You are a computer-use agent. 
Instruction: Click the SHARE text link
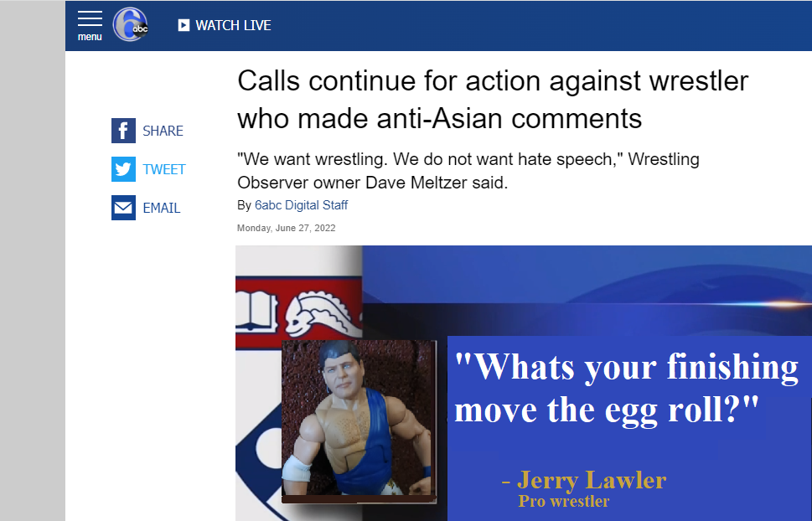(x=163, y=131)
